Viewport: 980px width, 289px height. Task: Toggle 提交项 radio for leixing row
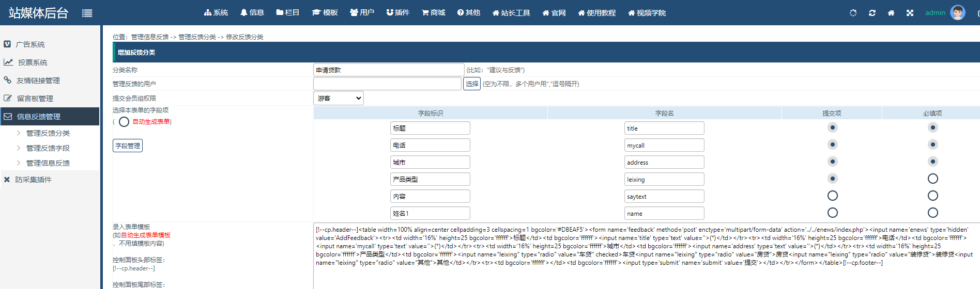pos(832,179)
